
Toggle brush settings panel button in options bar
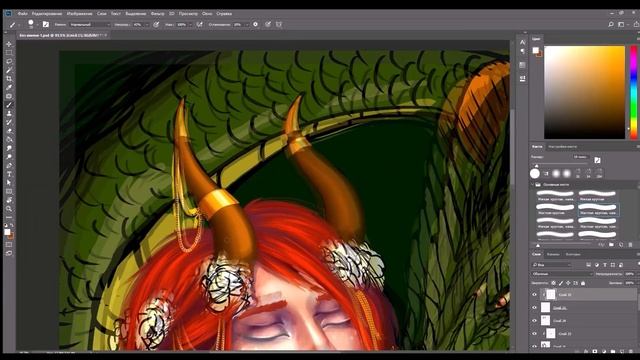click(x=46, y=24)
